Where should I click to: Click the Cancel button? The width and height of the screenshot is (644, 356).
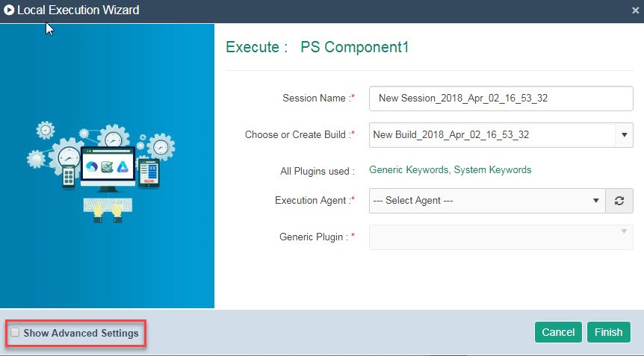point(558,332)
